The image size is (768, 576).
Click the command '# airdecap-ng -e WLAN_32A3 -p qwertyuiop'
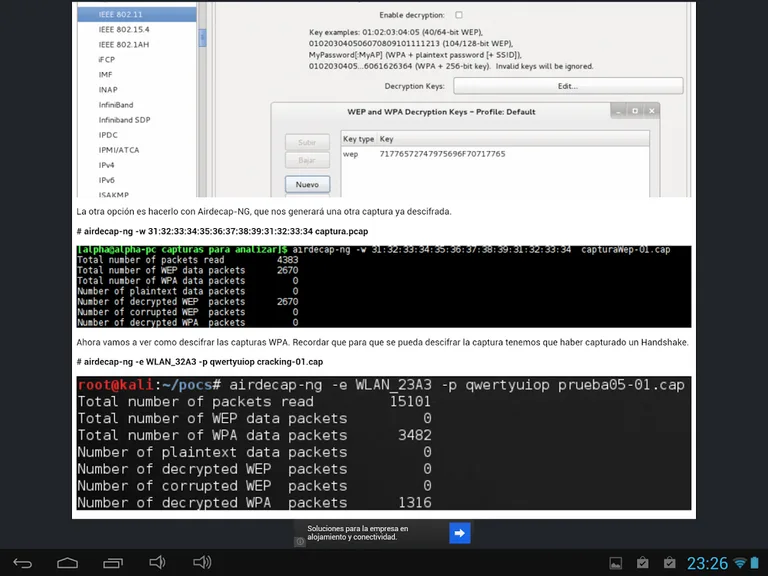pyautogui.click(x=200, y=362)
